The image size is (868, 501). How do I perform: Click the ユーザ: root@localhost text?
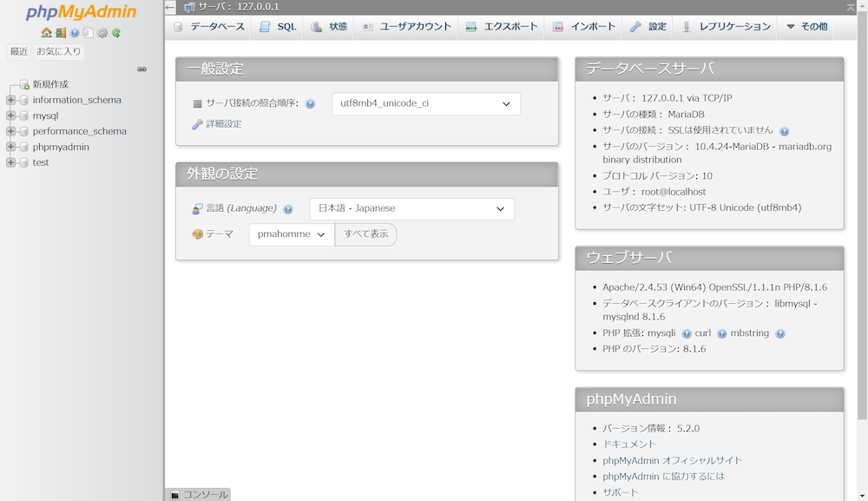click(x=654, y=192)
